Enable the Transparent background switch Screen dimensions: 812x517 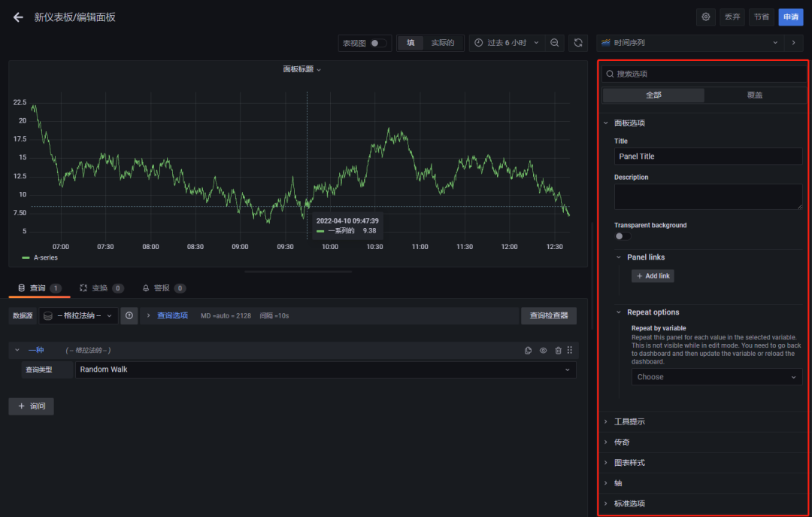622,236
